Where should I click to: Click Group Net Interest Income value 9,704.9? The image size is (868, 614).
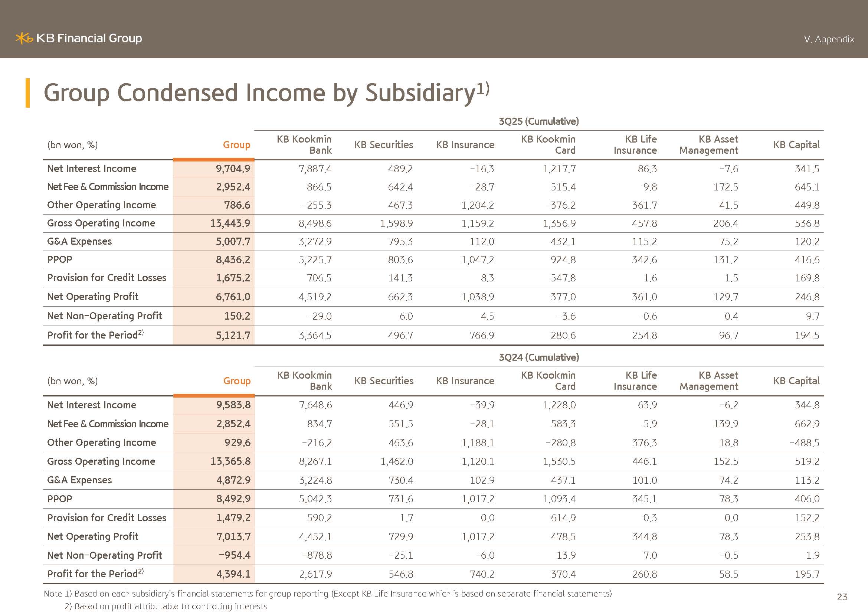233,169
